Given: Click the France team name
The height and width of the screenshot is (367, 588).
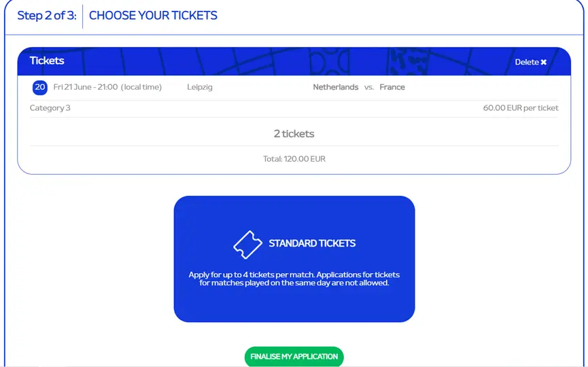Looking at the screenshot, I should (392, 87).
